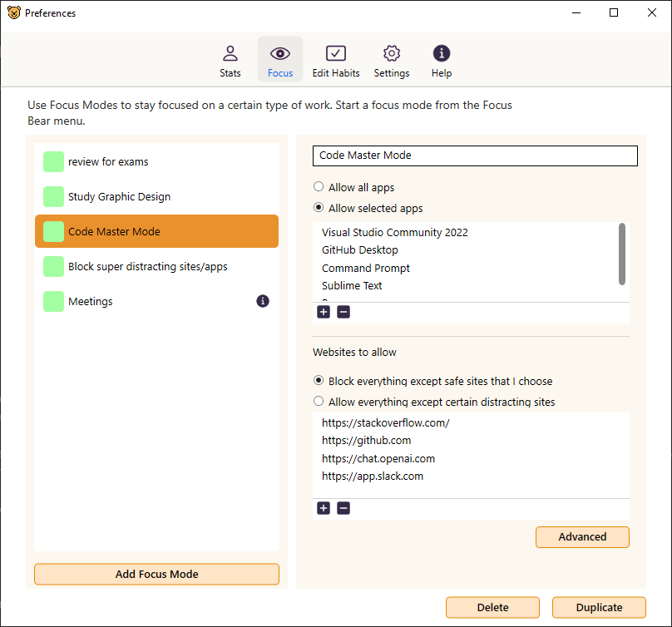Select Sublime Text in the apps list
The height and width of the screenshot is (627, 672).
(x=352, y=285)
